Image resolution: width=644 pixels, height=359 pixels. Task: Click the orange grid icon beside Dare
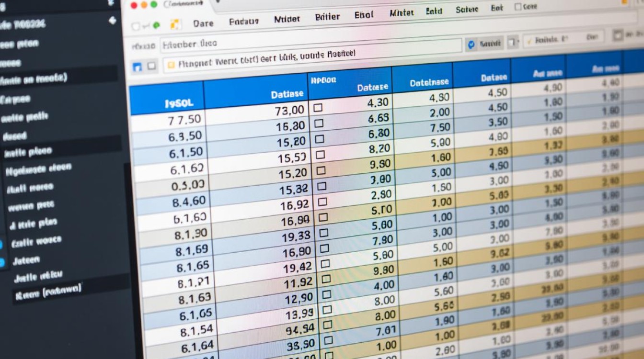175,25
